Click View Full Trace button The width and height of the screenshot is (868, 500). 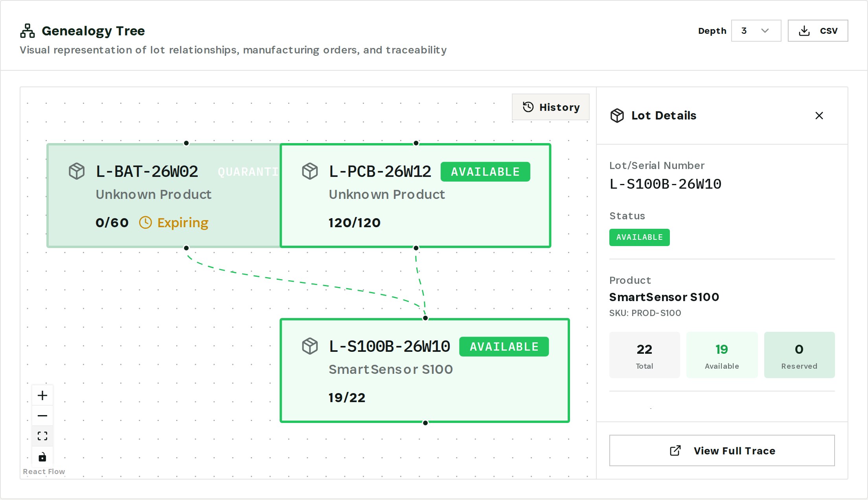pos(722,450)
